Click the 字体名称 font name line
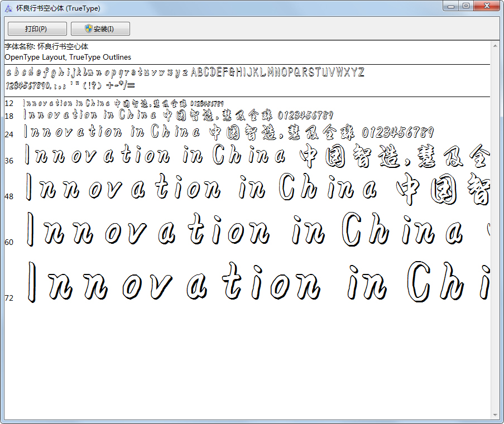 pos(47,46)
